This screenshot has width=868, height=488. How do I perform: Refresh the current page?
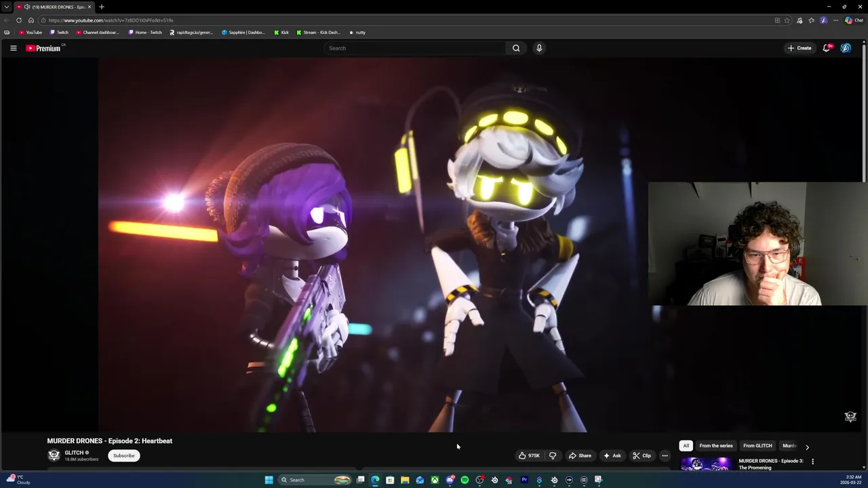point(19,20)
